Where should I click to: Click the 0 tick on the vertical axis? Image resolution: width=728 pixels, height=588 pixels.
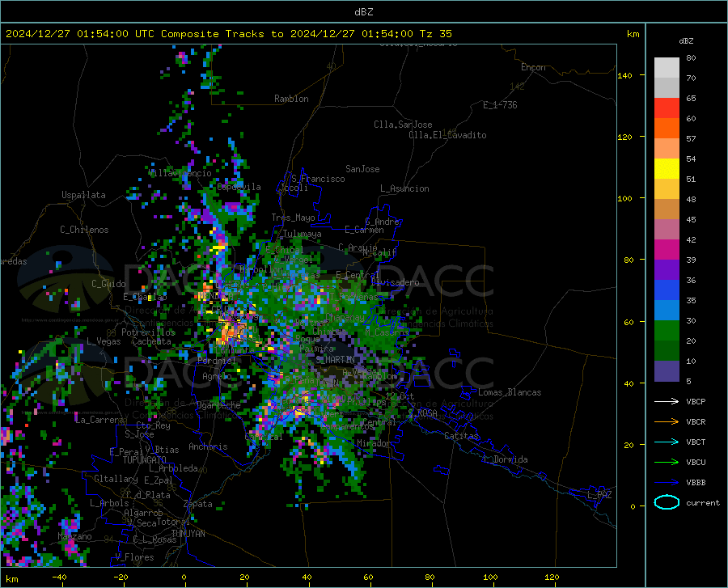[633, 506]
